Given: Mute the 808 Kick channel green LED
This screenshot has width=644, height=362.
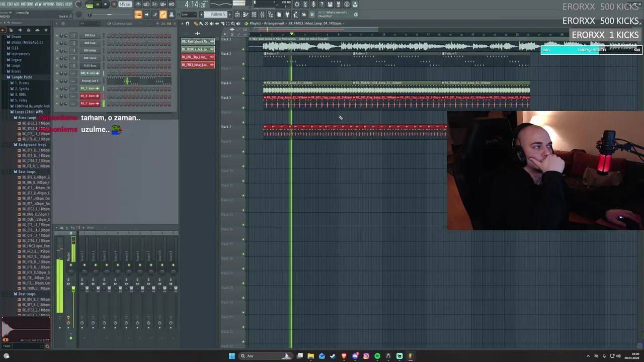Looking at the screenshot, I should point(57,35).
